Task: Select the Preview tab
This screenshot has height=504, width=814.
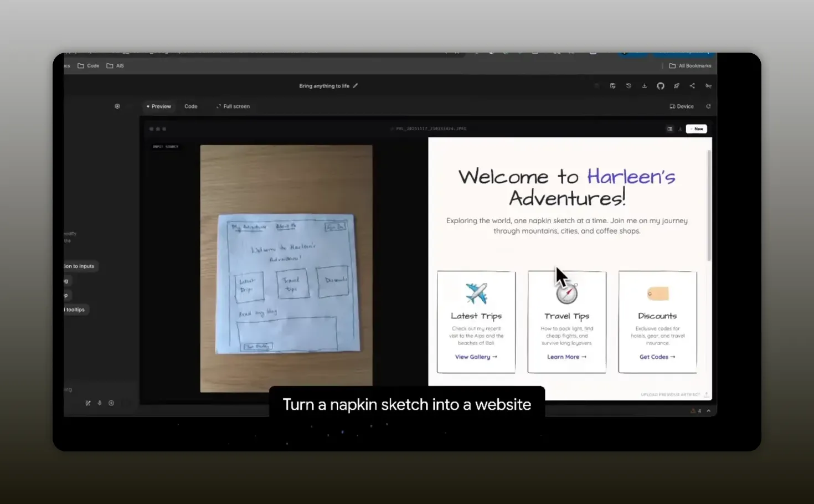Action: (x=158, y=106)
